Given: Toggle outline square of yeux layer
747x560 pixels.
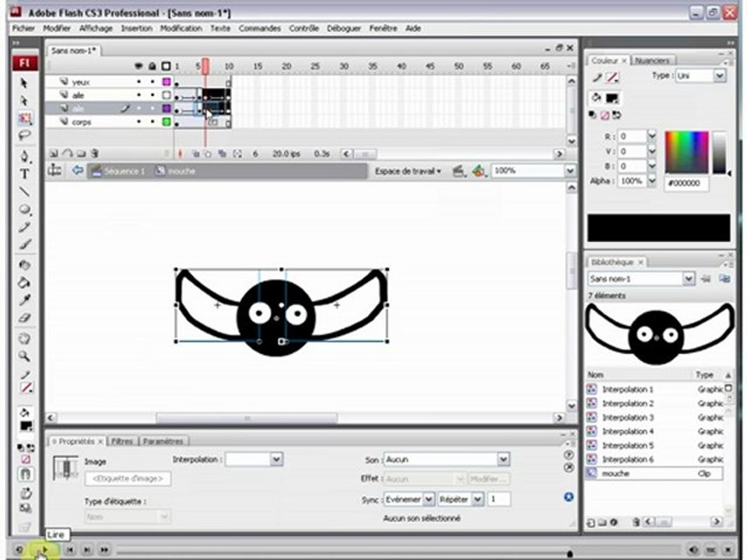Looking at the screenshot, I should pyautogui.click(x=167, y=82).
